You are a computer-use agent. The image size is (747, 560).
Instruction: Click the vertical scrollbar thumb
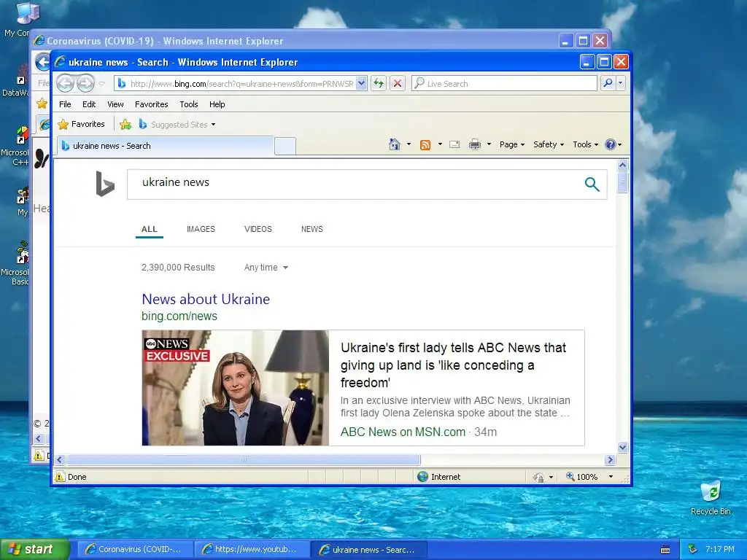point(622,183)
